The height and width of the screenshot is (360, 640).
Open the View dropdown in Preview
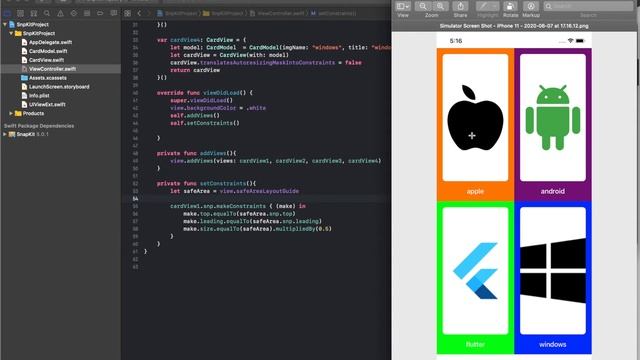tap(403, 6)
